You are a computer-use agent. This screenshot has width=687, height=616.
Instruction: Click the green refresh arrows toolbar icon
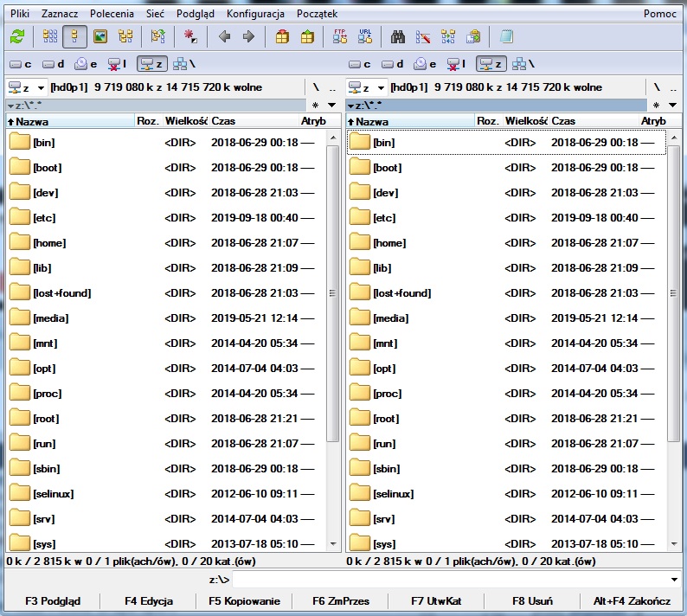pyautogui.click(x=17, y=36)
